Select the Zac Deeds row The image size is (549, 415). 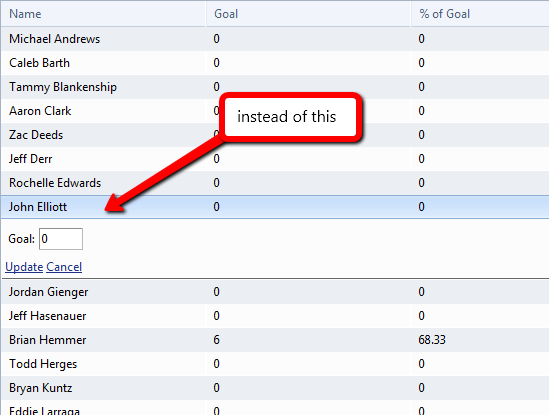[x=275, y=135]
